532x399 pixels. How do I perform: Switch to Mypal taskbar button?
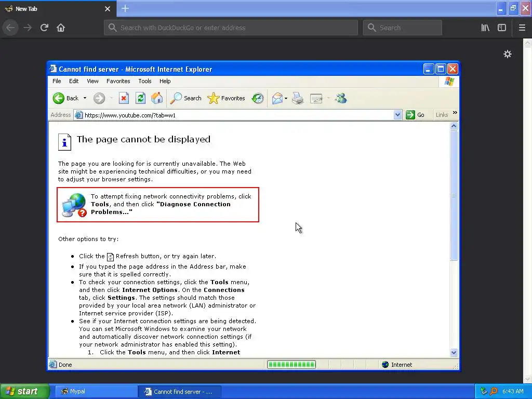(x=96, y=392)
